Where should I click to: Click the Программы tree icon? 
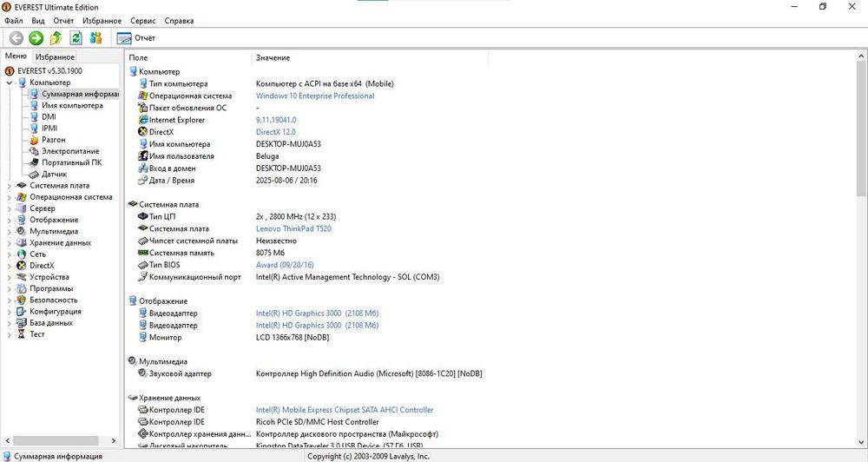point(22,288)
